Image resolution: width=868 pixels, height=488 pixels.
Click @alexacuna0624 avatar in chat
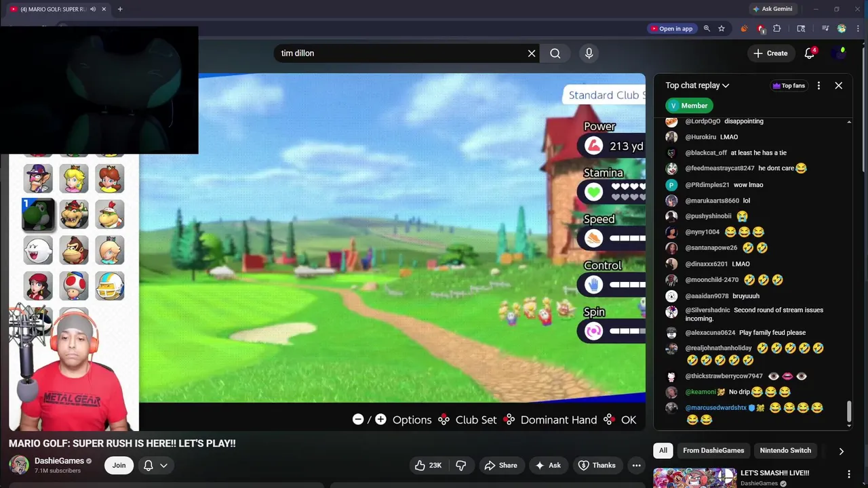click(x=671, y=333)
